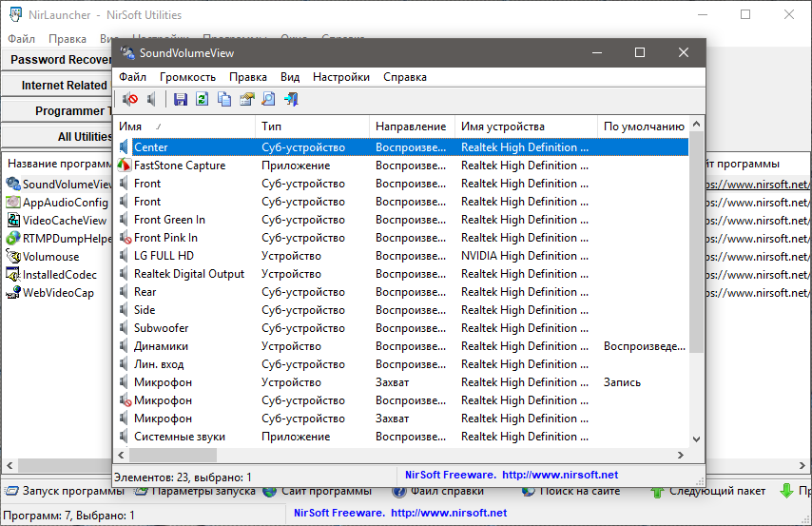Switch to the Internet Related tab in NirLauncher
Viewport: 812px width, 526px height.
click(59, 86)
